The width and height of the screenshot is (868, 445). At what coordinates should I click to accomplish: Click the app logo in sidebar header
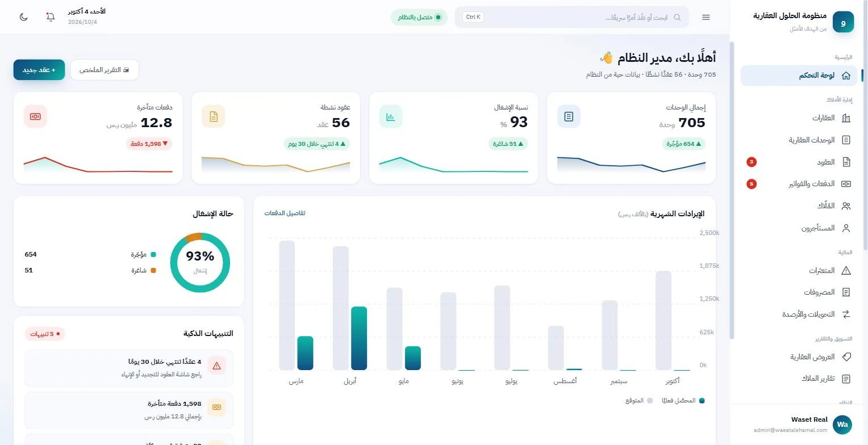tap(843, 22)
